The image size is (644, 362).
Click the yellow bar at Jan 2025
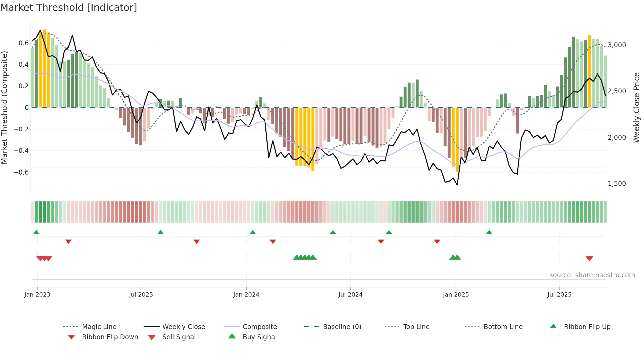457,140
